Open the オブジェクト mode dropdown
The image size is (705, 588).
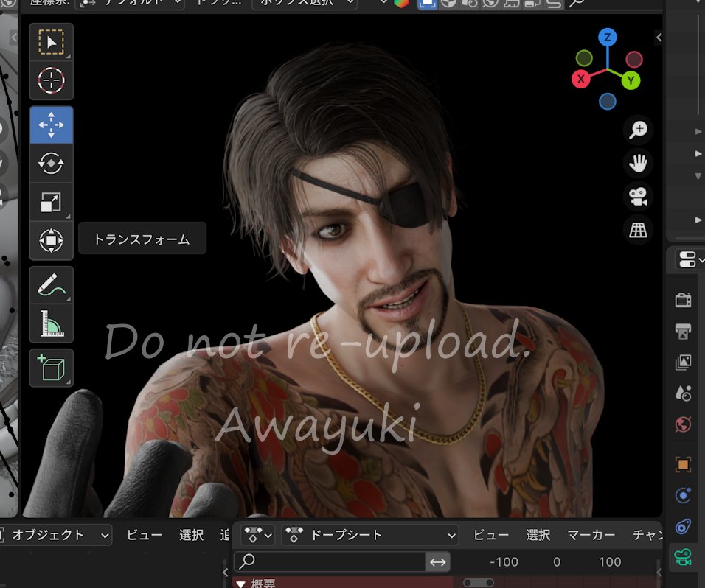click(x=55, y=535)
